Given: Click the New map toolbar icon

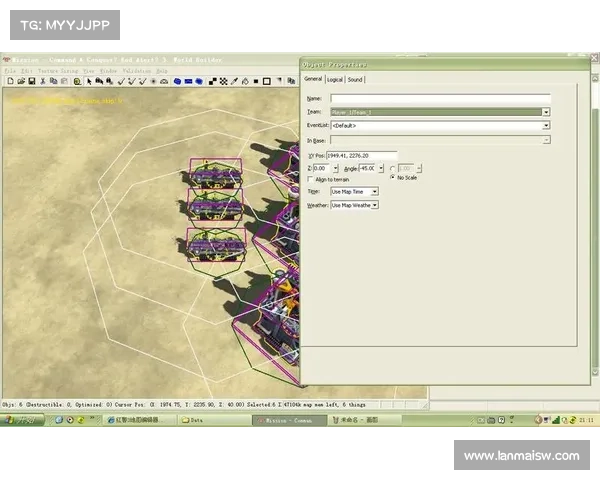Looking at the screenshot, I should click(10, 81).
